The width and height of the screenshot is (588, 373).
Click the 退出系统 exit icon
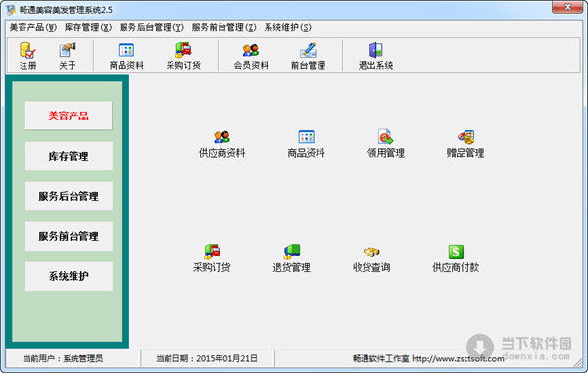[375, 56]
